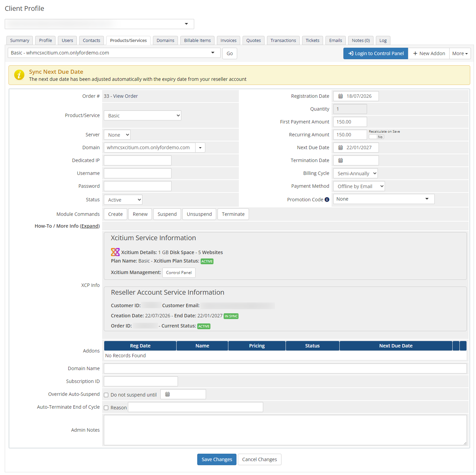The width and height of the screenshot is (476, 475).
Task: Click the Username input field
Action: click(x=138, y=173)
